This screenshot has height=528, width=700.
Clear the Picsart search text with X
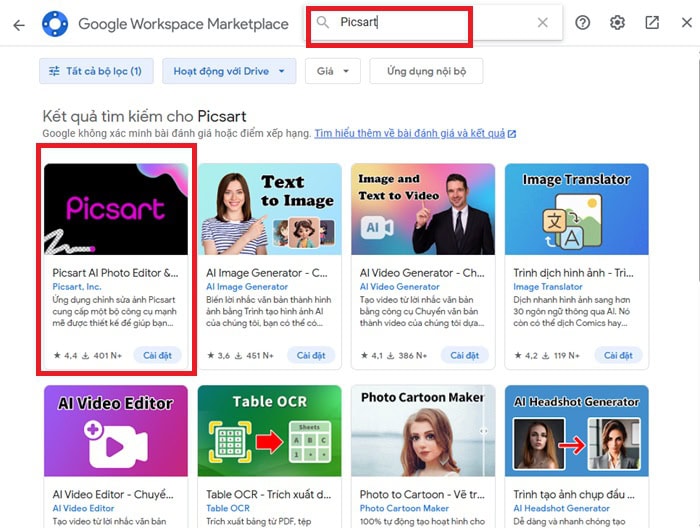542,22
